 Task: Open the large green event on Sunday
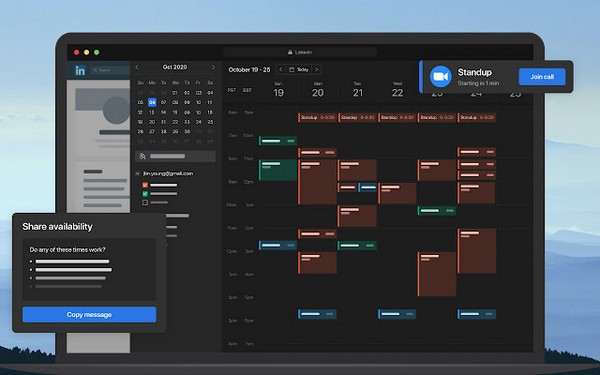tap(278, 170)
